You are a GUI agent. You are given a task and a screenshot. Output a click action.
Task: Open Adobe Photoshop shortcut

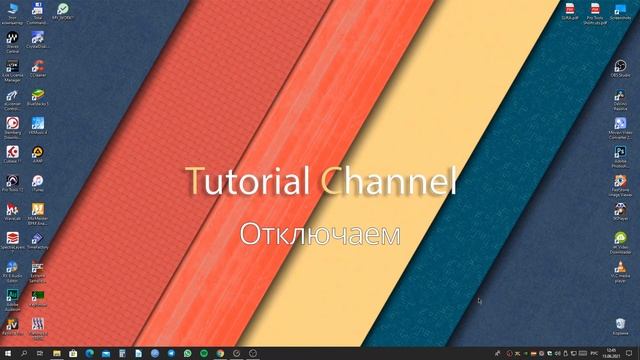(620, 156)
